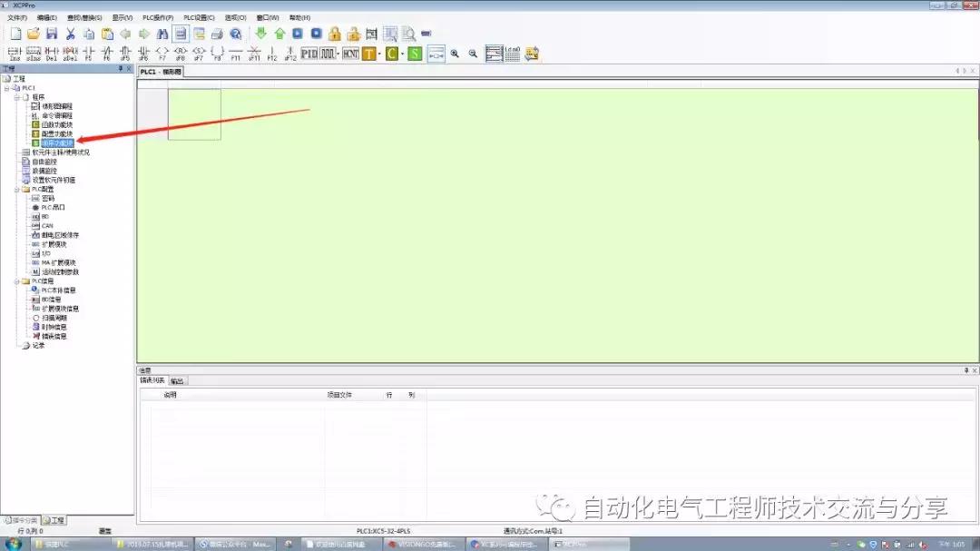
Task: Open 自由监控 in the project tree
Action: tap(45, 162)
